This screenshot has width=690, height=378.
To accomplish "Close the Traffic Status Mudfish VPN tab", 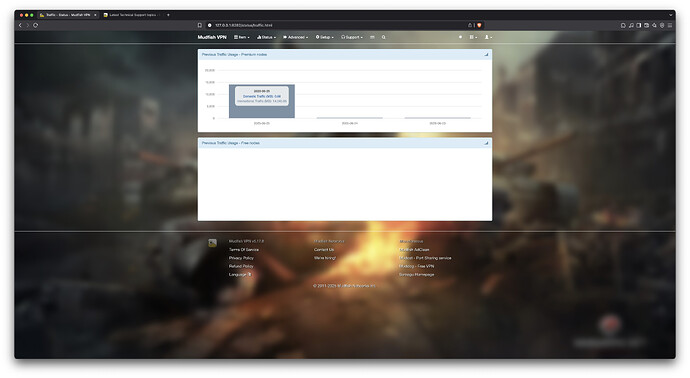I will [x=95, y=15].
